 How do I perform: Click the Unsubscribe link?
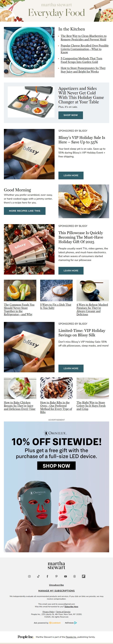click(56, 585)
